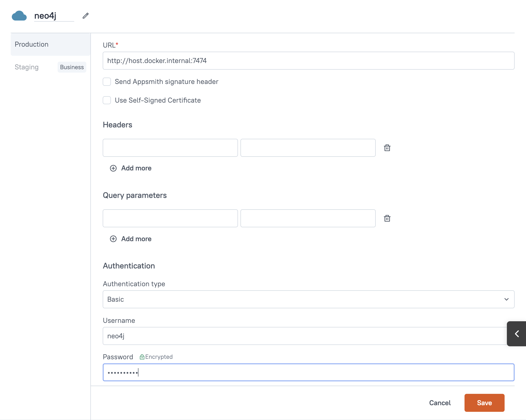Delete the Query parameters row with trash icon

pyautogui.click(x=387, y=218)
